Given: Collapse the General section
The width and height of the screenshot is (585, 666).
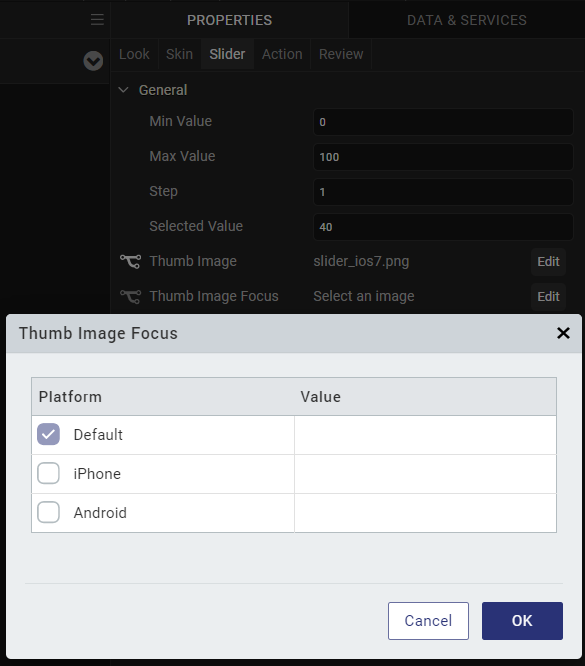Looking at the screenshot, I should click(x=124, y=90).
